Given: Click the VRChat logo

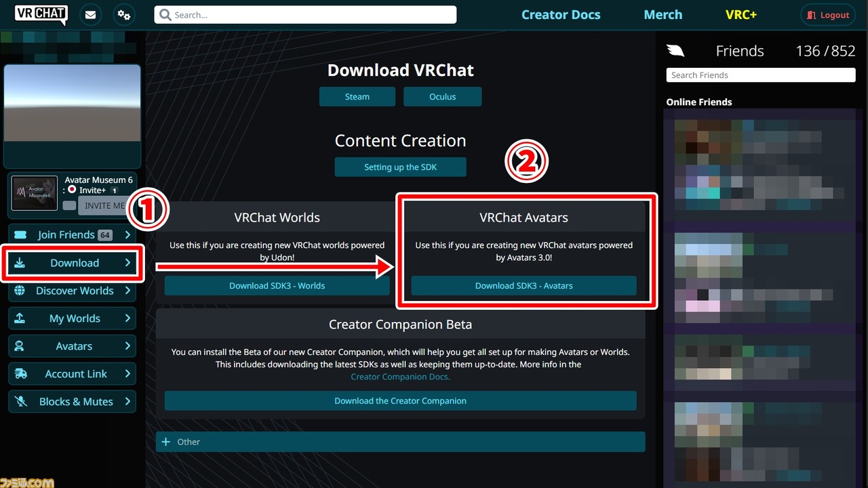Looking at the screenshot, I should click(41, 13).
